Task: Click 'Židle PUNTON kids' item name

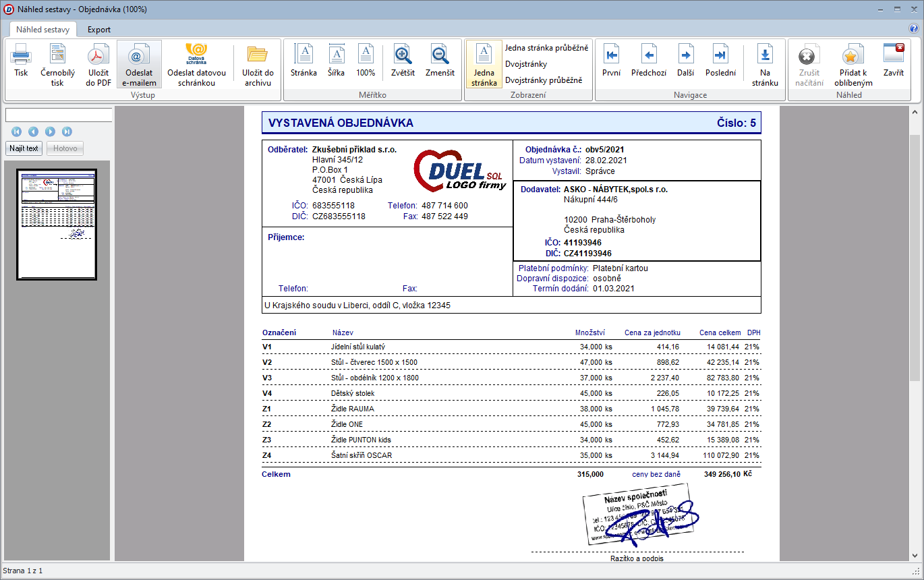Action: 361,440
